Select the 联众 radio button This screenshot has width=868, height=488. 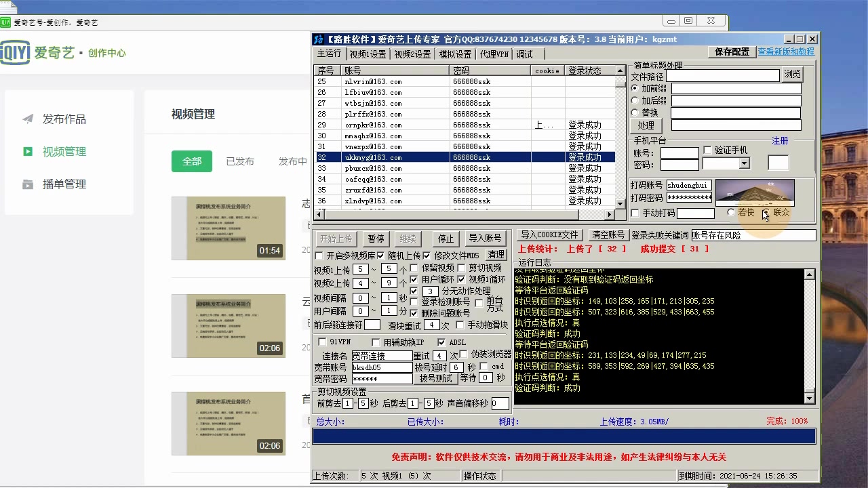pos(766,212)
